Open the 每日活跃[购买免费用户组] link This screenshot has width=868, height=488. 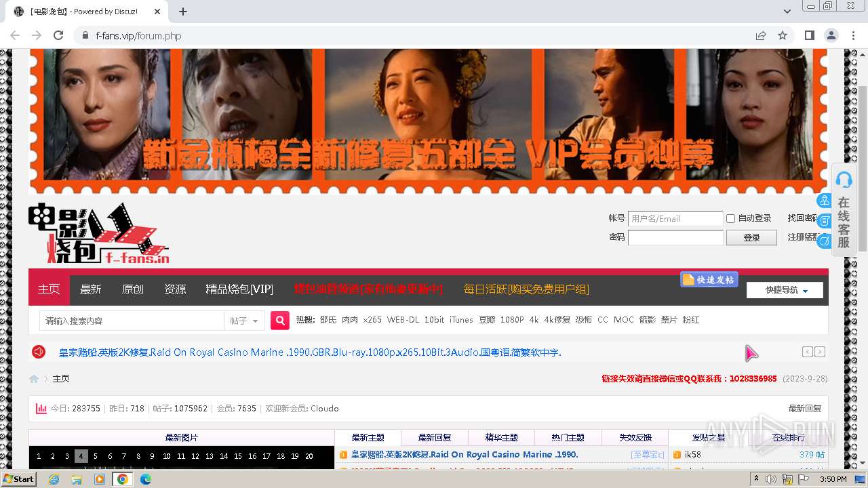(x=526, y=289)
